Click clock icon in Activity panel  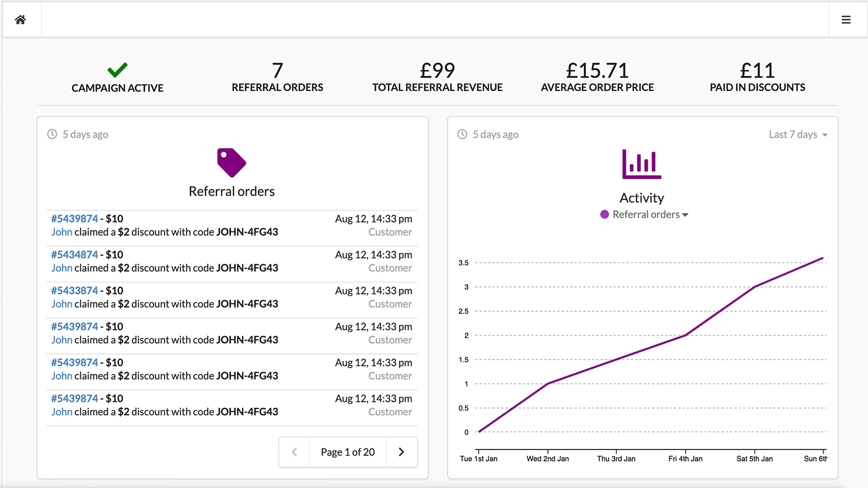click(x=462, y=134)
